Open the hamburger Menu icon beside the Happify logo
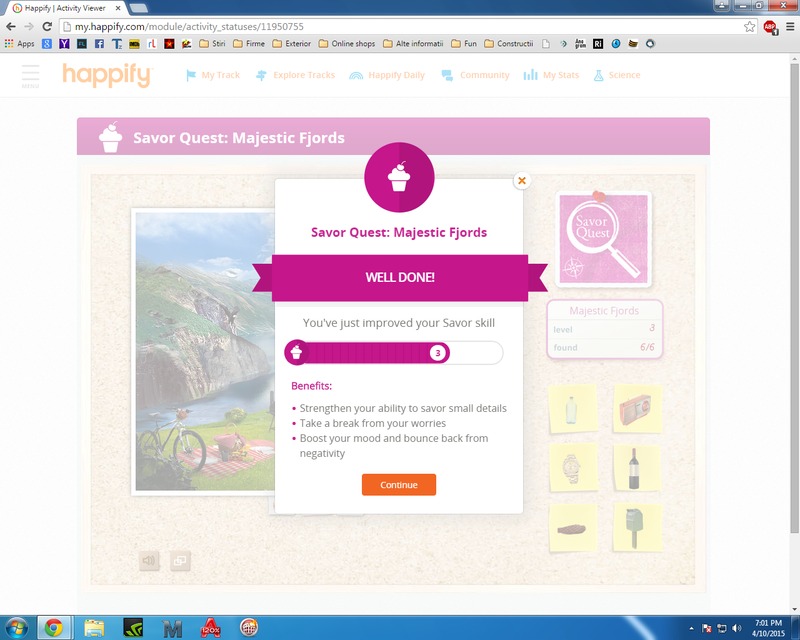This screenshot has height=640, width=800. tap(30, 76)
